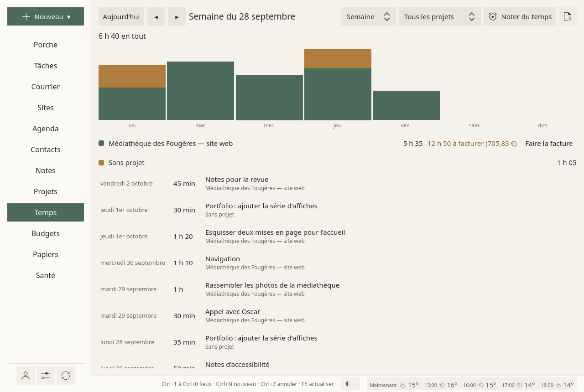This screenshot has height=392, width=584.
Task: Open the Semaine period dropdown
Action: 369,16
